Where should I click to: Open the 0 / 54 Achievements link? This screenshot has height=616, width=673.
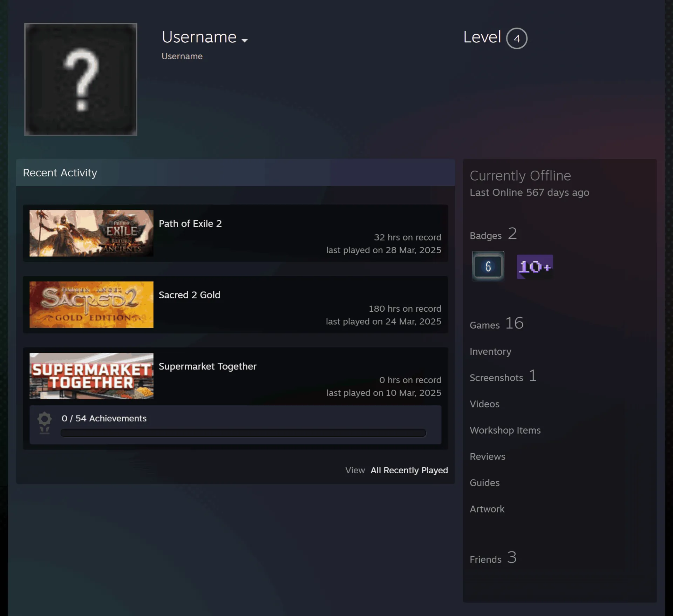point(104,418)
